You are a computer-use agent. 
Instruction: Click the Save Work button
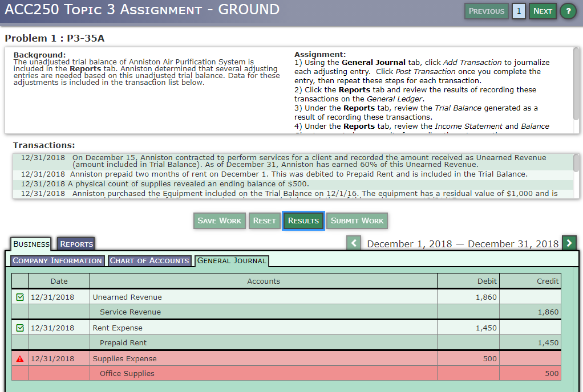tap(219, 220)
